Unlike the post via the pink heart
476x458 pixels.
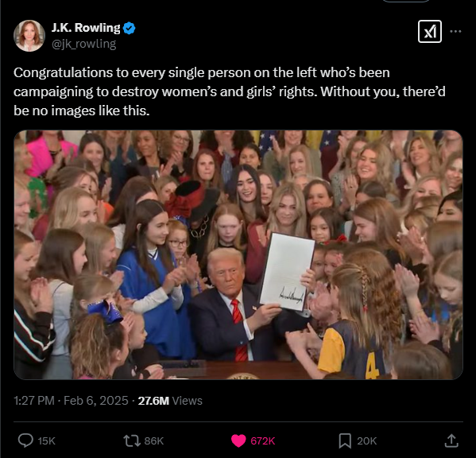238,441
